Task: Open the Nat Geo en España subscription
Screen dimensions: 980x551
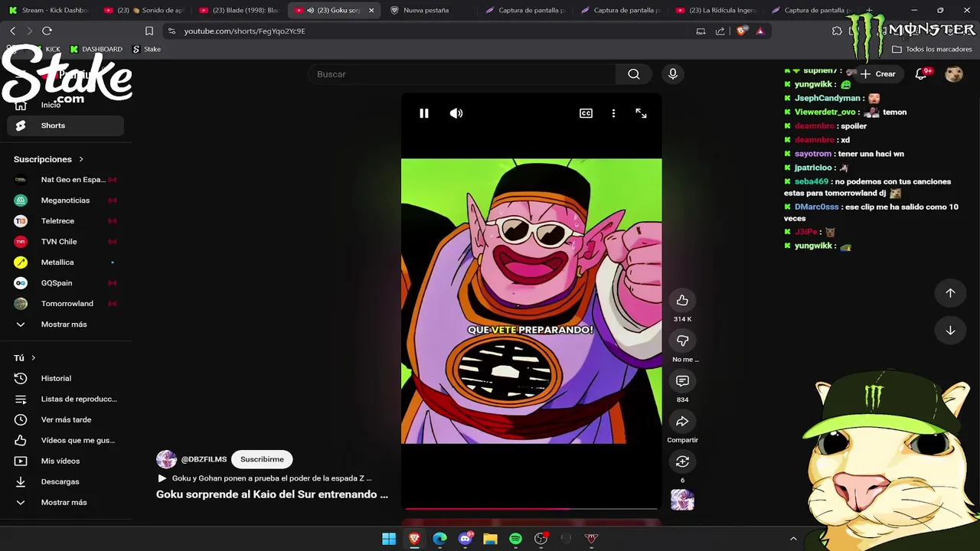Action: [x=65, y=180]
